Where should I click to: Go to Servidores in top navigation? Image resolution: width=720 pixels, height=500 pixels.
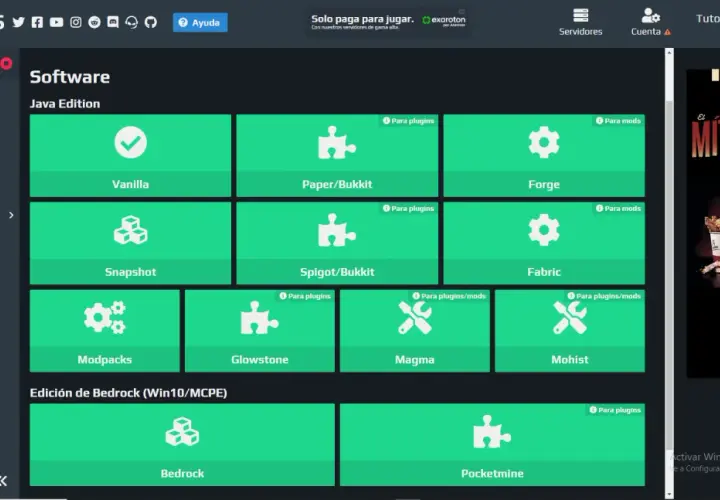pyautogui.click(x=580, y=22)
